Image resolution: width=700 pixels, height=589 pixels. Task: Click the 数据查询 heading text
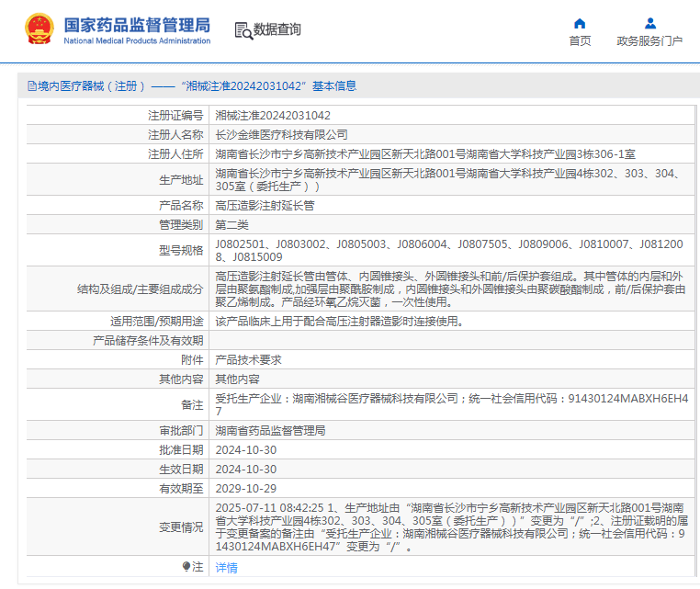[x=277, y=29]
